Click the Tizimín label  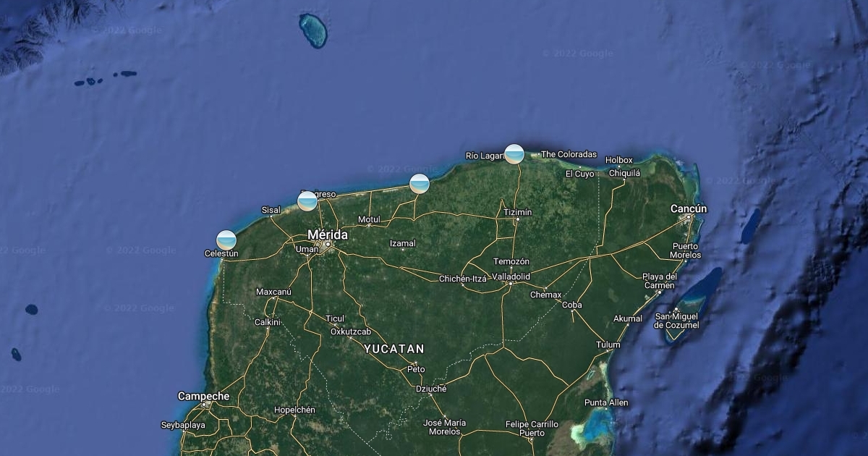point(518,212)
